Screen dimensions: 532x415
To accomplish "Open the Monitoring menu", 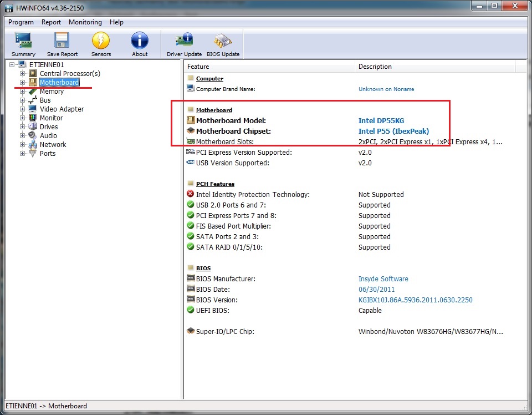I will point(85,22).
